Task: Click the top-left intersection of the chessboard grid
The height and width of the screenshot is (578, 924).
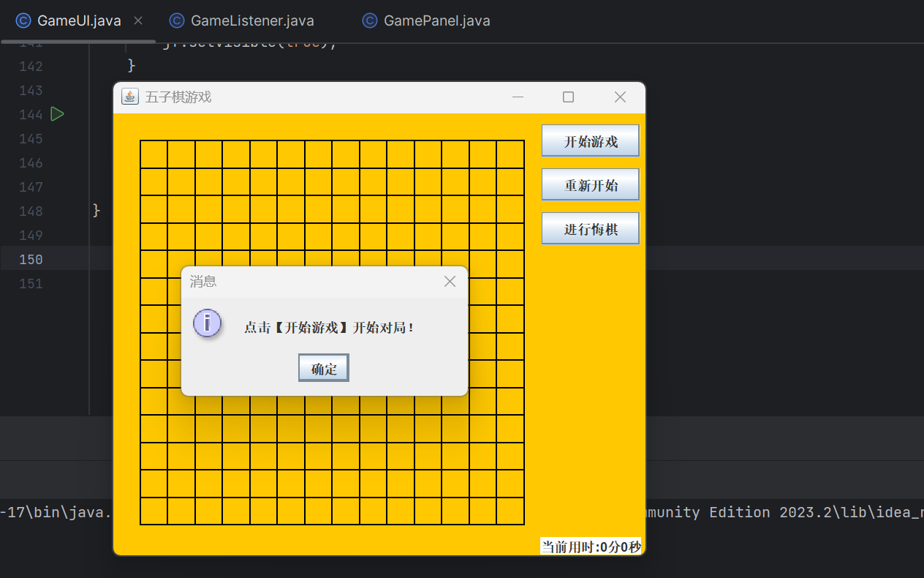Action: (140, 140)
